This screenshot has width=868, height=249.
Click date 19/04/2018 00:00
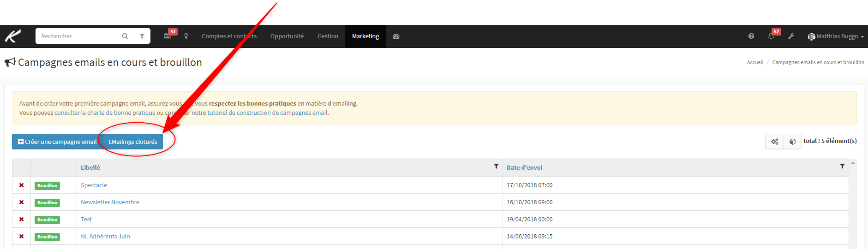point(529,219)
